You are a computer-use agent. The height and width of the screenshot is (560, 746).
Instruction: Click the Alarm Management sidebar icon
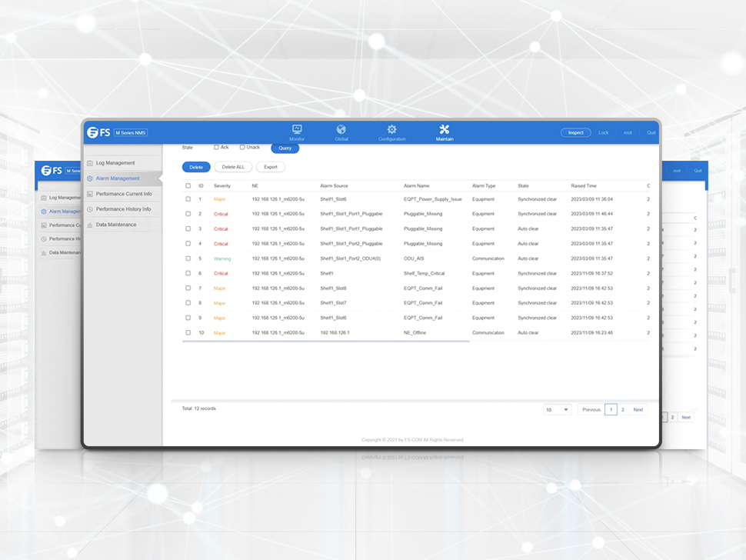click(x=90, y=178)
